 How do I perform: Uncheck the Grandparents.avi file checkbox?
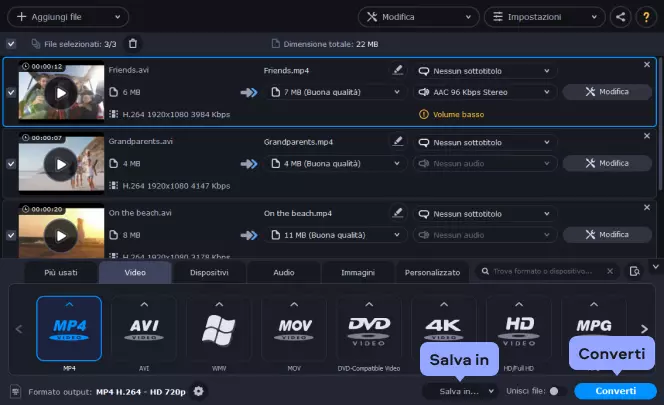coord(11,164)
